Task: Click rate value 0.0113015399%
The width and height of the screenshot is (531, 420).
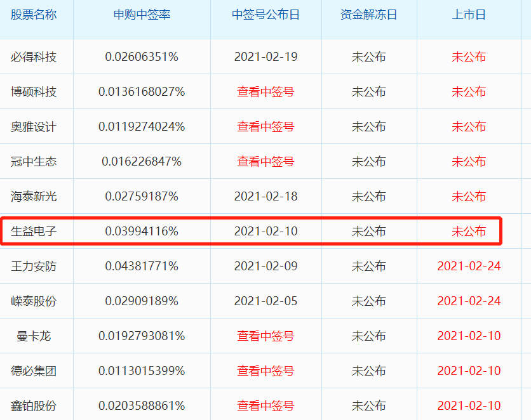Action: point(142,371)
